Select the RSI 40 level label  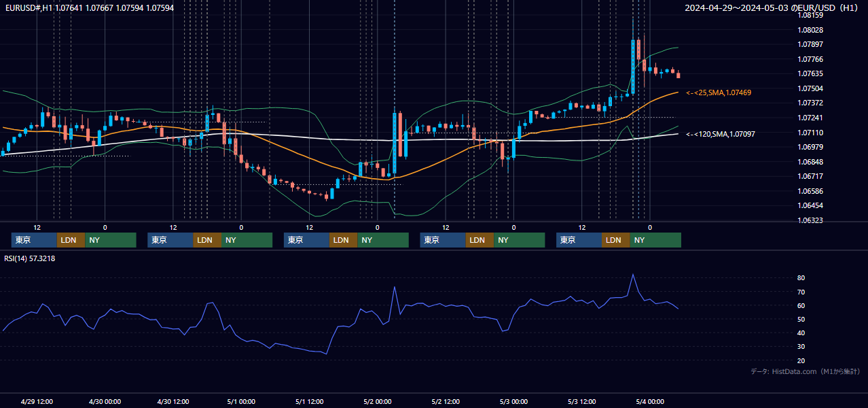tap(801, 333)
